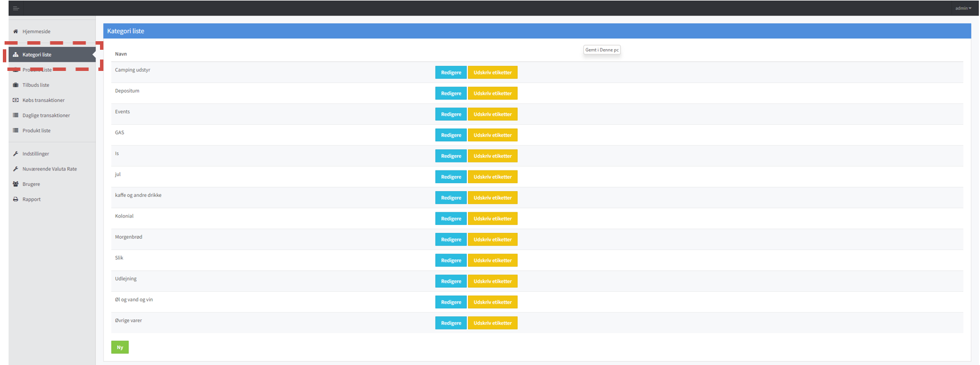Click the money icon beside Købs transaktioner
Viewport: 980px width, 365px height.
pyautogui.click(x=15, y=100)
